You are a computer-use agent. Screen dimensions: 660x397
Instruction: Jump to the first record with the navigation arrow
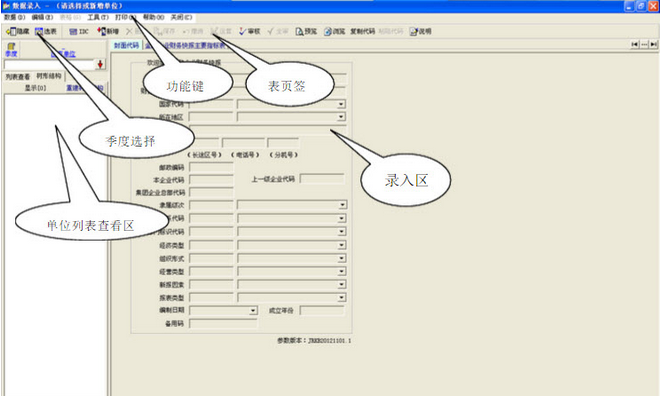pos(635,44)
